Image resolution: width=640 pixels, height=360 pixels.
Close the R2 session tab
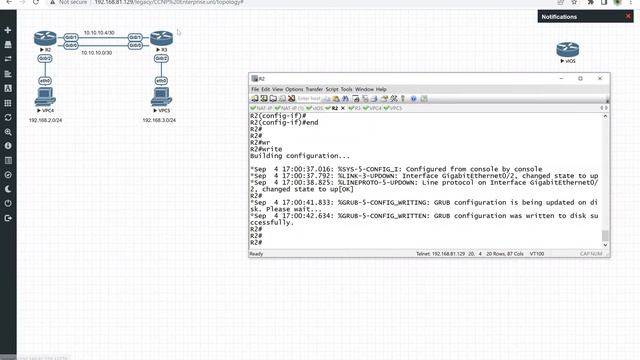(342, 108)
